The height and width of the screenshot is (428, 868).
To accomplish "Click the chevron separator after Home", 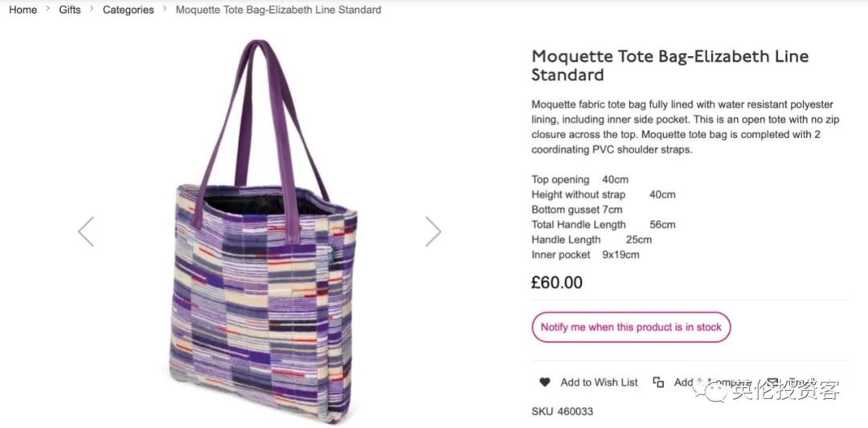I will pos(48,10).
